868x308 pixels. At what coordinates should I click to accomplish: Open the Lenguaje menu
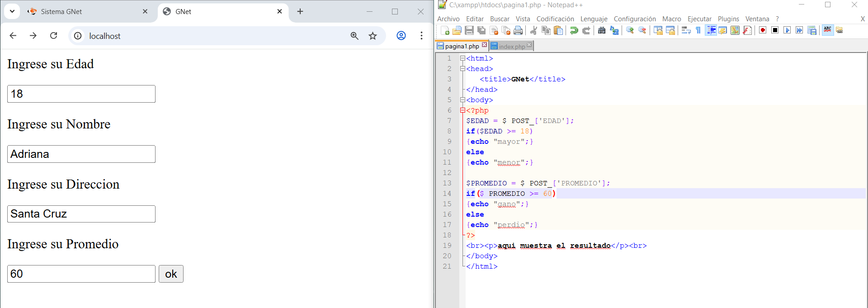tap(594, 19)
